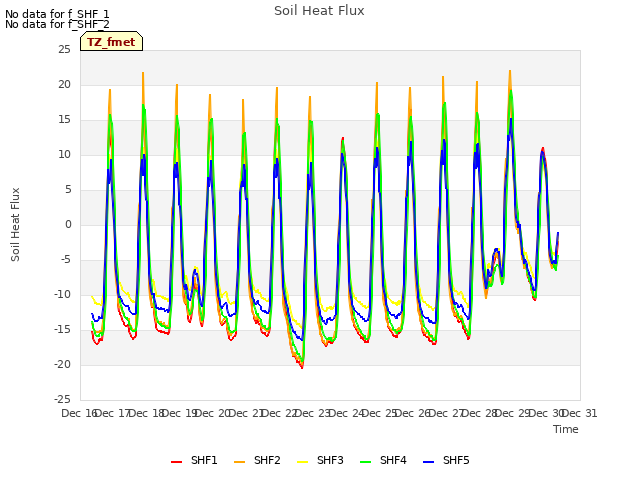Screen dimensions: 640x480
Task: Select the SHF5 legend label
Action: click(x=456, y=460)
